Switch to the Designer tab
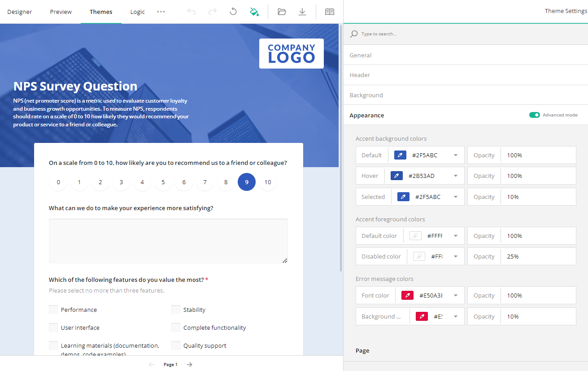Screen dimensions: 588x371 point(19,12)
